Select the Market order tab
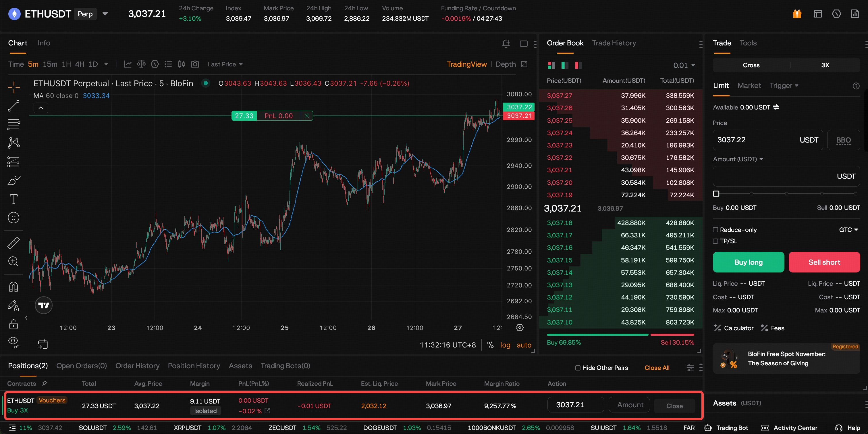This screenshot has height=434, width=868. coord(749,86)
